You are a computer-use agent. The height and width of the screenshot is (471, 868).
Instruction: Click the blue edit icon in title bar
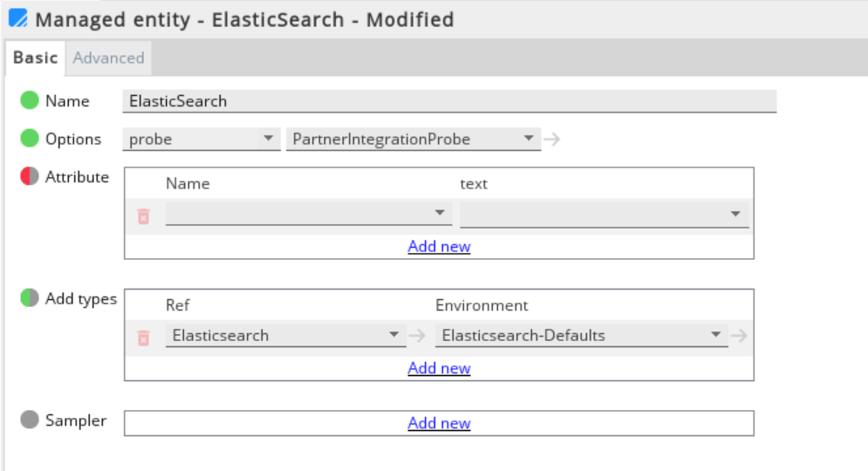pos(18,18)
